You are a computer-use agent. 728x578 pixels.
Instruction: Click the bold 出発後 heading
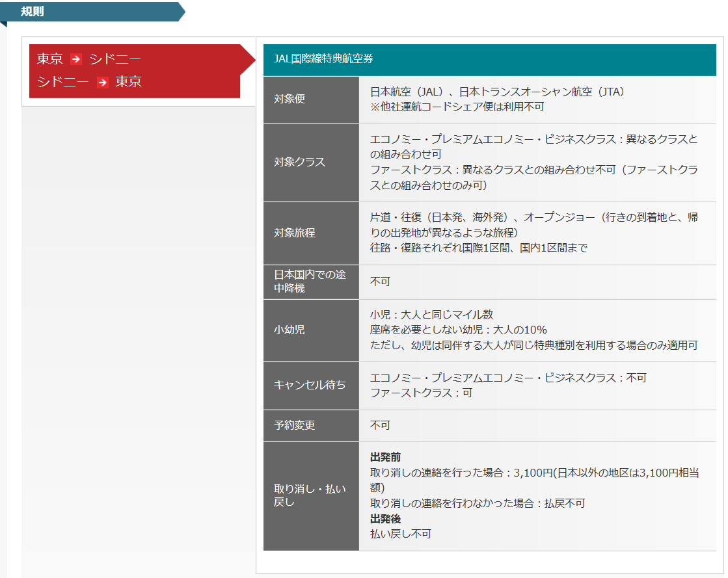point(385,519)
